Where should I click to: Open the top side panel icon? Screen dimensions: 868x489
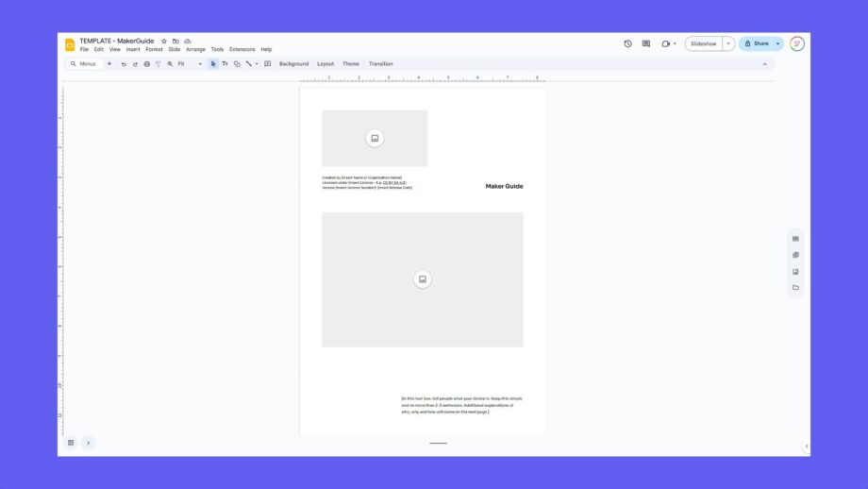point(795,239)
